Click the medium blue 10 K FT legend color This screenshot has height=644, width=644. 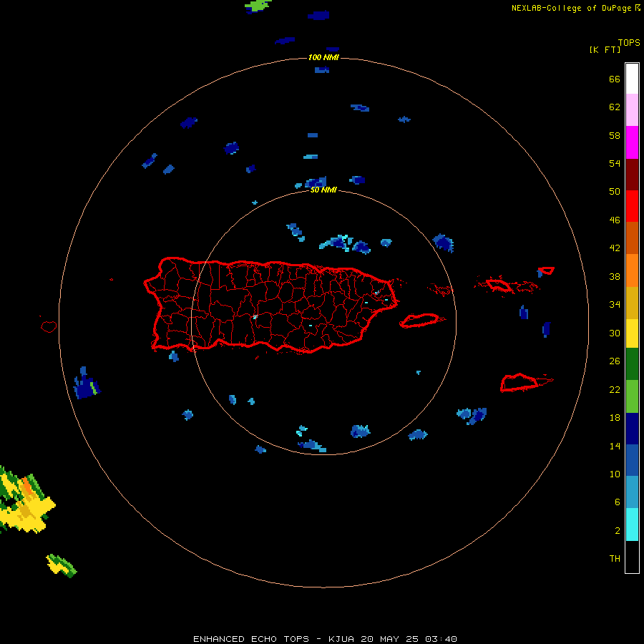click(x=632, y=460)
